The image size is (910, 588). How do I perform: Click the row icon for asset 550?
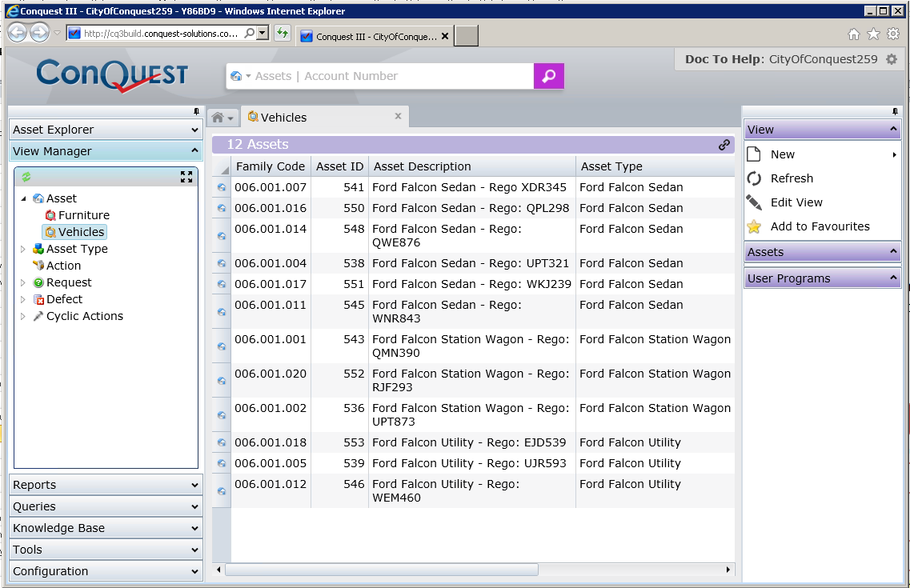click(222, 208)
